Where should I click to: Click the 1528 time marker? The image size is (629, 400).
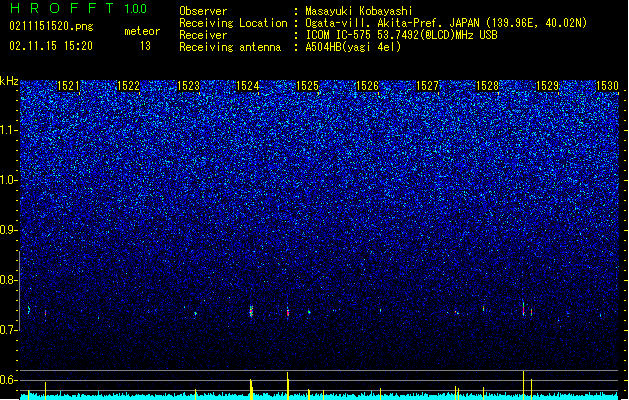click(x=487, y=86)
